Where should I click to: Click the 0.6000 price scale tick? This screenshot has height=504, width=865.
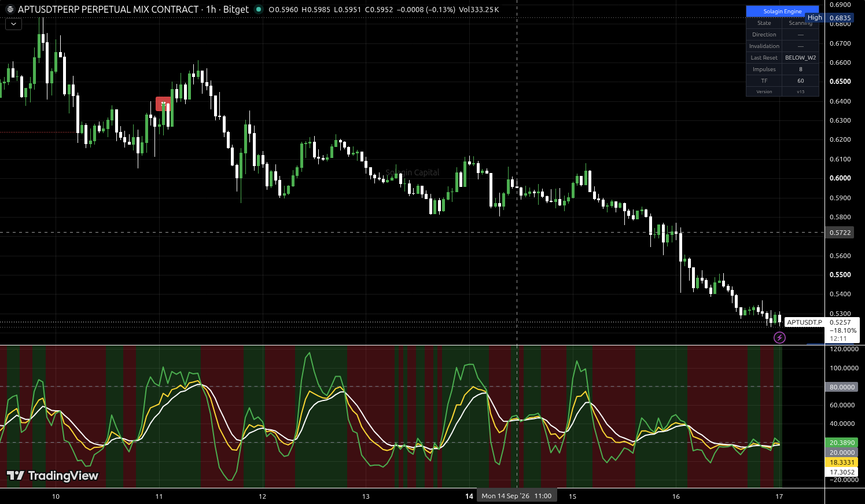pos(840,178)
